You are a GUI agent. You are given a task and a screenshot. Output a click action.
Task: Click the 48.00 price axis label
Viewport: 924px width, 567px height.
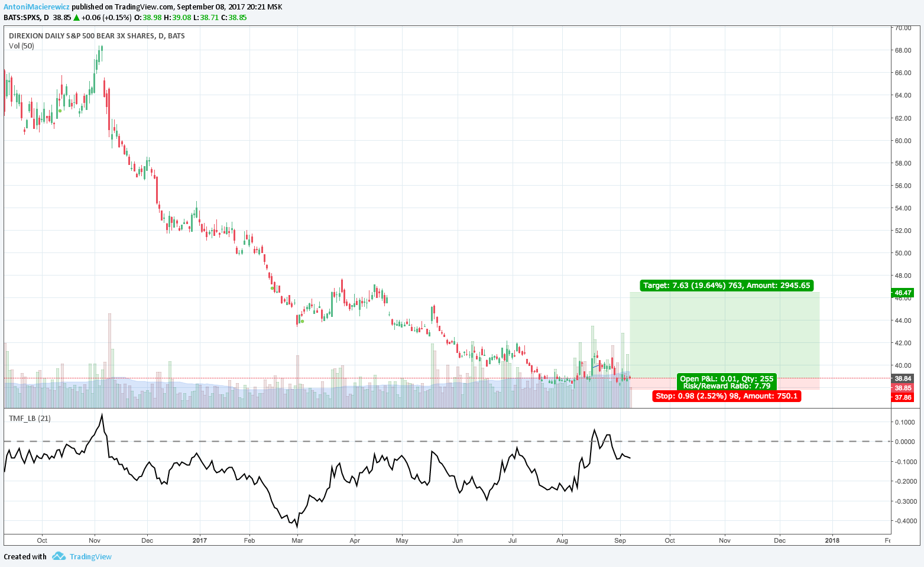[x=903, y=276]
